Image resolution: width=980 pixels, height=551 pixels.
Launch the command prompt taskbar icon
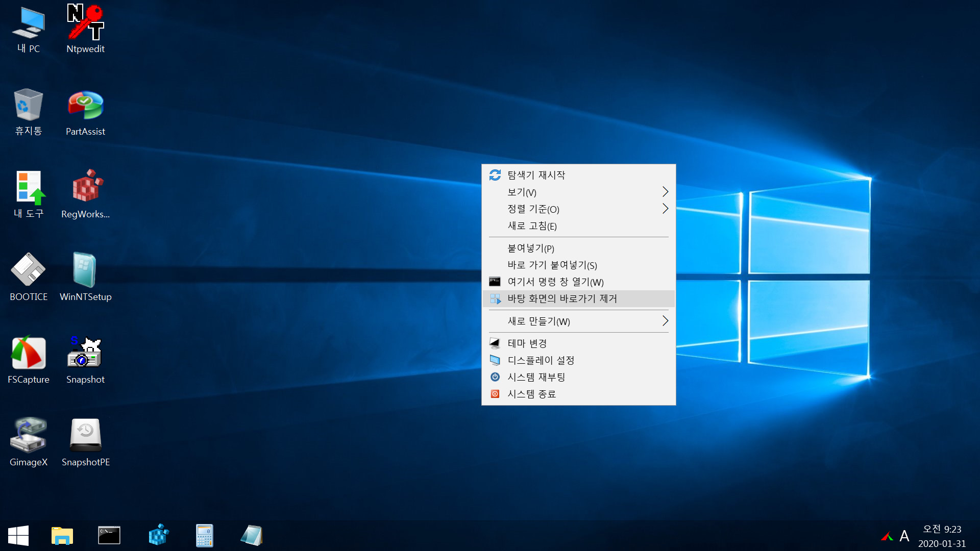tap(109, 536)
